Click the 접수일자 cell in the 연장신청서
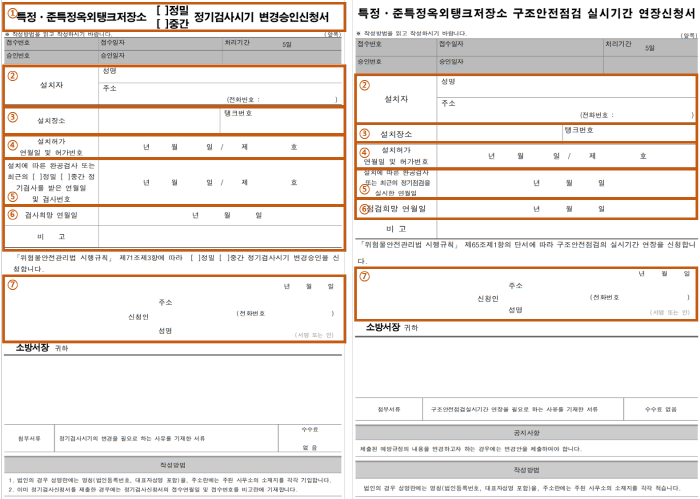This screenshot has width=700, height=499. point(520,47)
